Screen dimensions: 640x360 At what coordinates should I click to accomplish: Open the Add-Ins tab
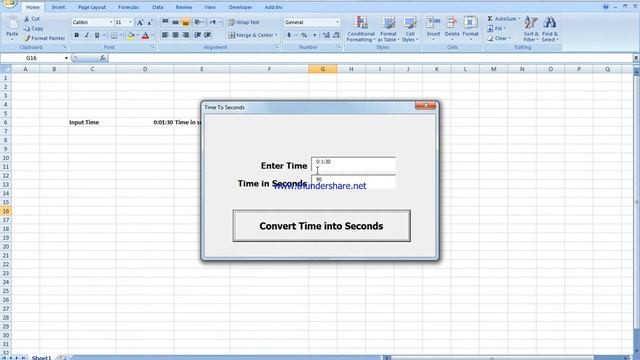pos(273,7)
